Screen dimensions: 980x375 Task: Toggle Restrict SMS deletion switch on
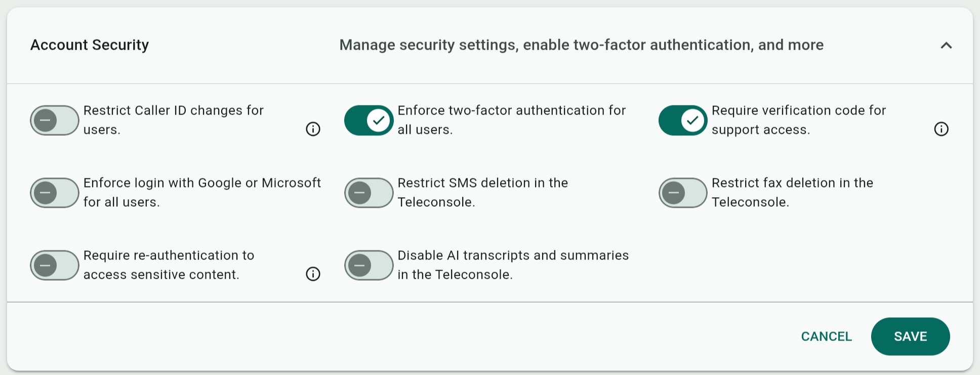369,193
